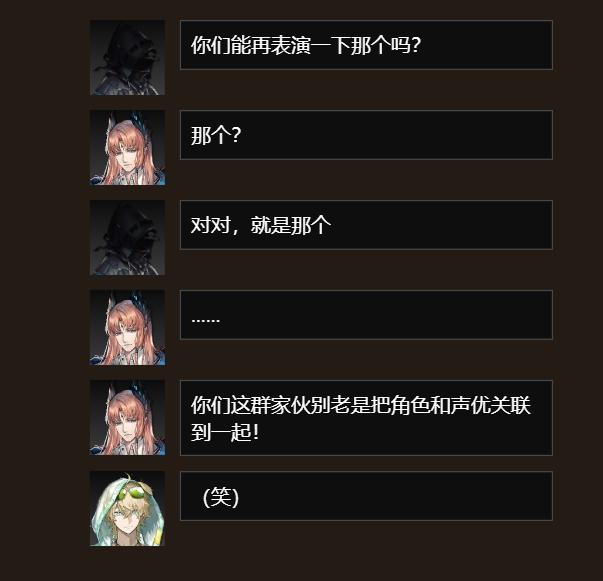This screenshot has width=603, height=581.
Task: Click orange-haired avatar beside "......" message
Action: 127,328
